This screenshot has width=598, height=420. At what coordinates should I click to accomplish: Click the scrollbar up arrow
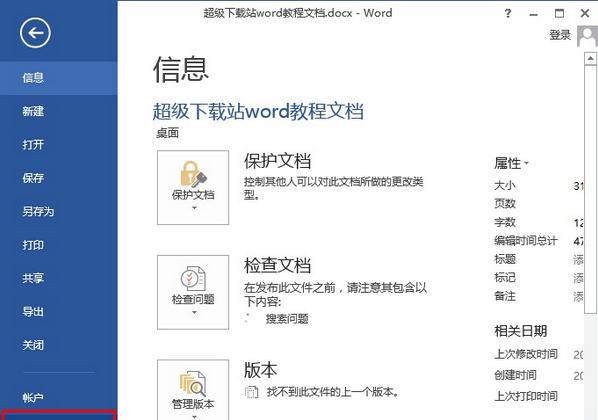[x=590, y=58]
